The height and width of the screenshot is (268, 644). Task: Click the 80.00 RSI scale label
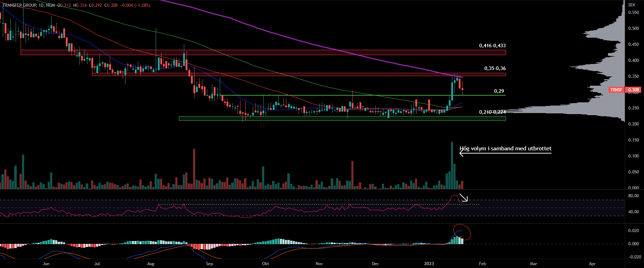(633, 196)
